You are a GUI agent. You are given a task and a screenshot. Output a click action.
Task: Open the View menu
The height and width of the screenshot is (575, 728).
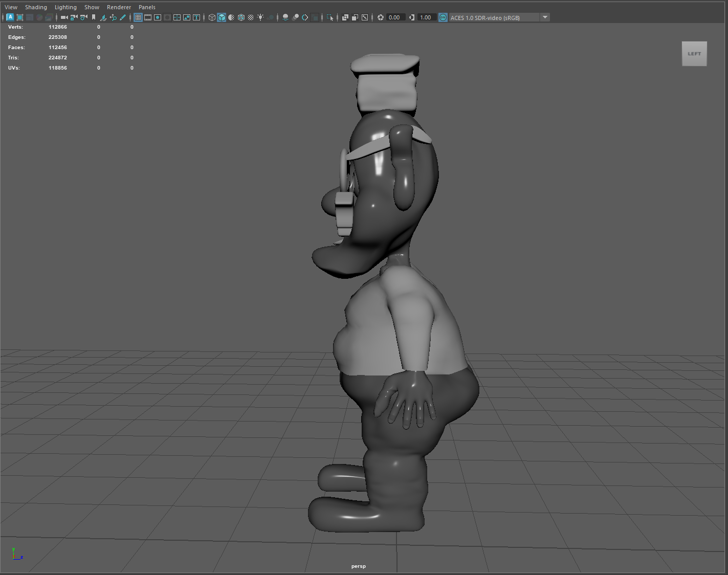pos(11,7)
